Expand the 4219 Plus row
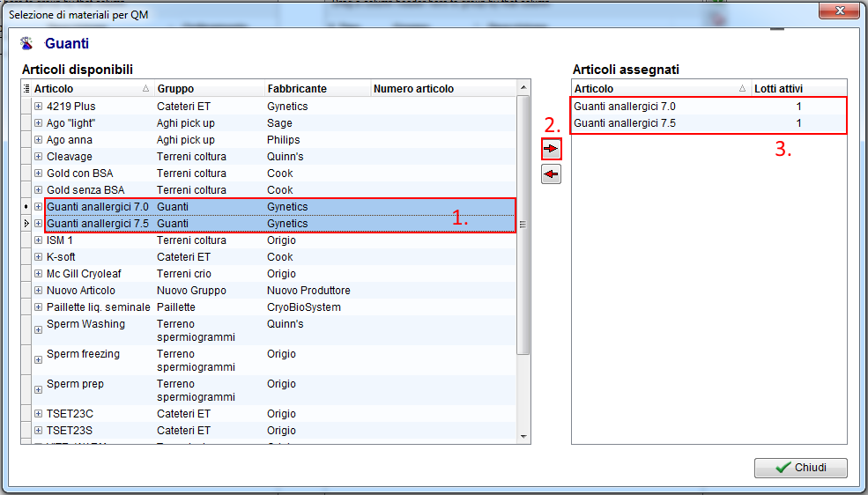 (x=38, y=107)
